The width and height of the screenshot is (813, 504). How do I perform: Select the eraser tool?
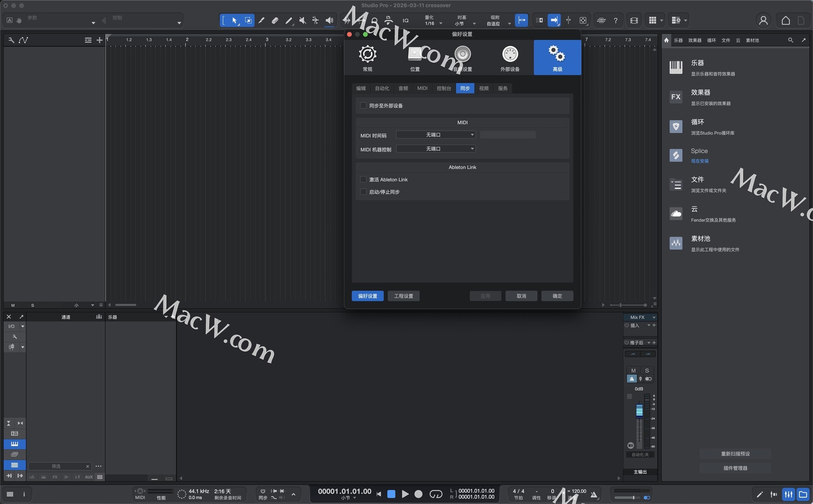(x=275, y=20)
